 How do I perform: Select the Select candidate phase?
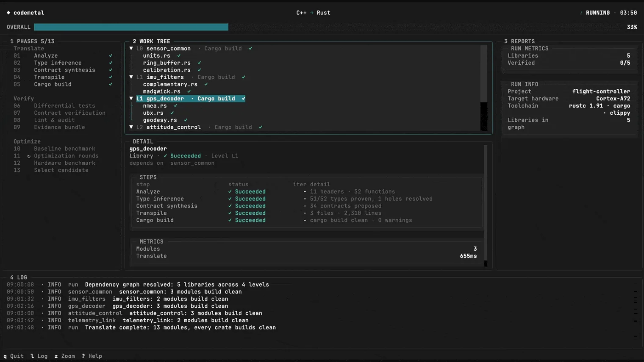click(61, 171)
